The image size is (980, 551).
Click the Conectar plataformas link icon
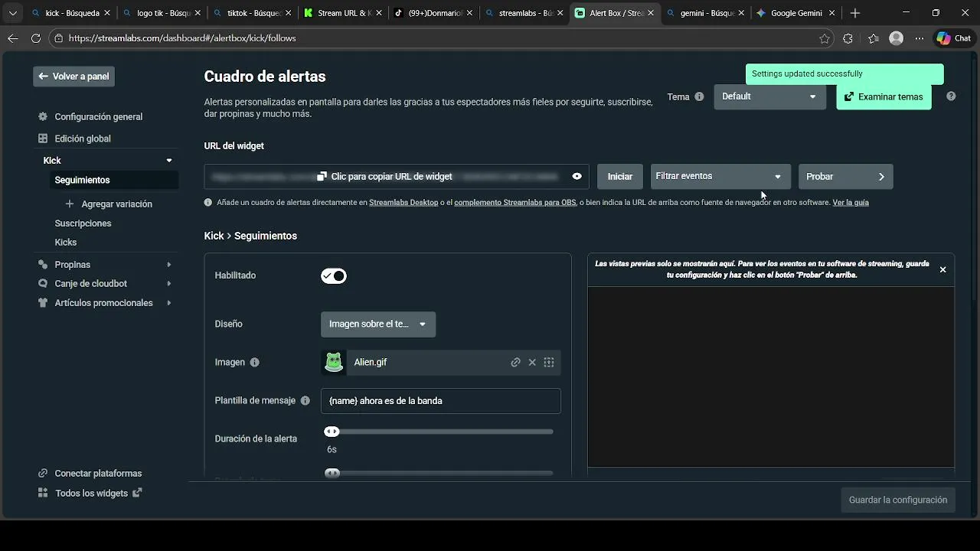coord(43,474)
